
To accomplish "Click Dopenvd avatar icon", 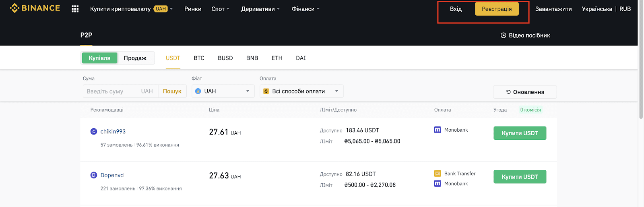I will 94,175.
